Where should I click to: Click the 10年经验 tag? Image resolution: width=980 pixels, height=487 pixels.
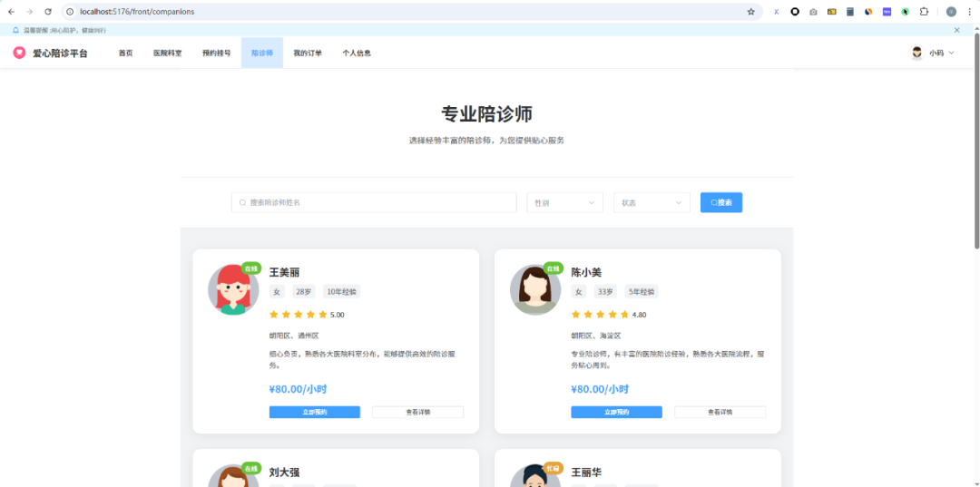click(342, 292)
